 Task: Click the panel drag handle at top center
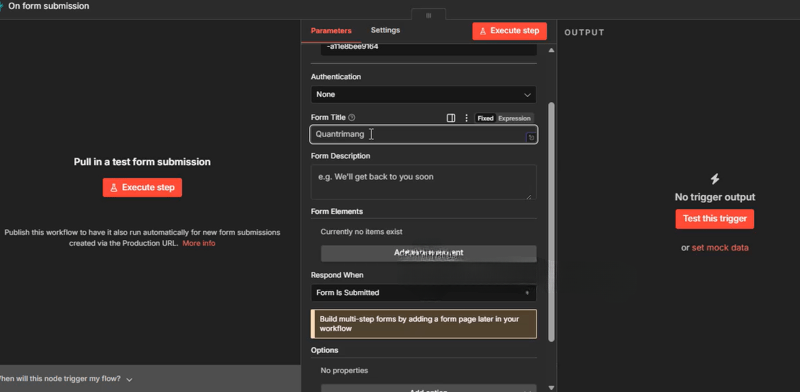(429, 15)
